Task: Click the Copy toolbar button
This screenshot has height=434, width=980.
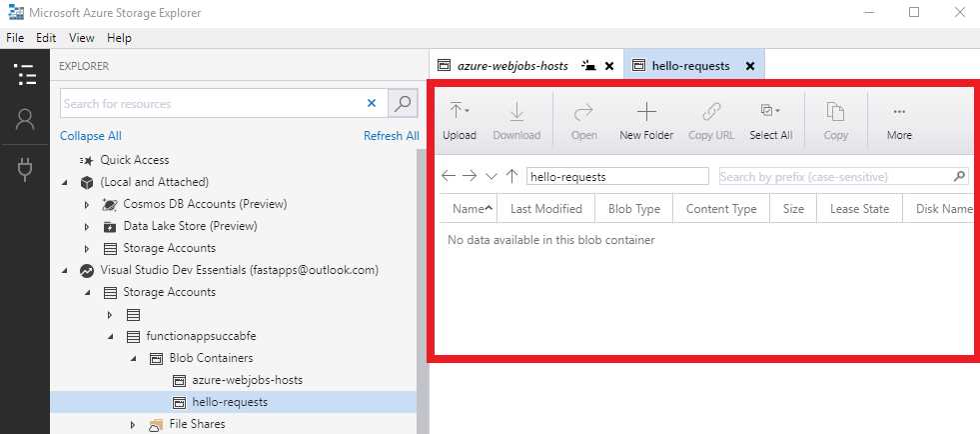Action: [835, 121]
